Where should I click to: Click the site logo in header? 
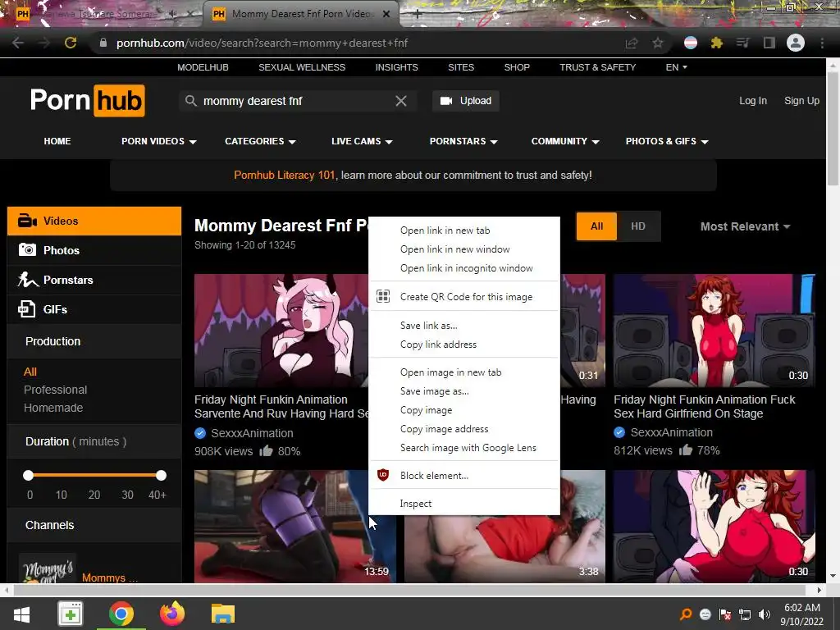pyautogui.click(x=87, y=101)
